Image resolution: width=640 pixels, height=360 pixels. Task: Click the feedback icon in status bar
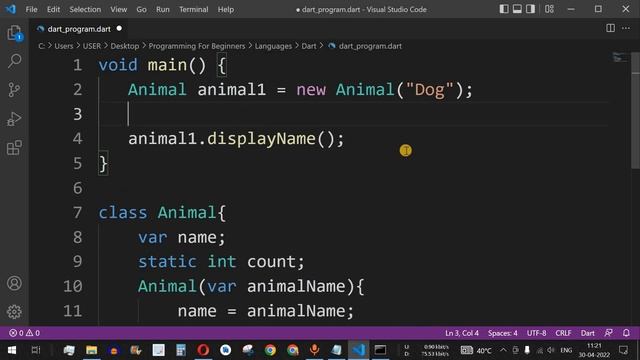609,333
